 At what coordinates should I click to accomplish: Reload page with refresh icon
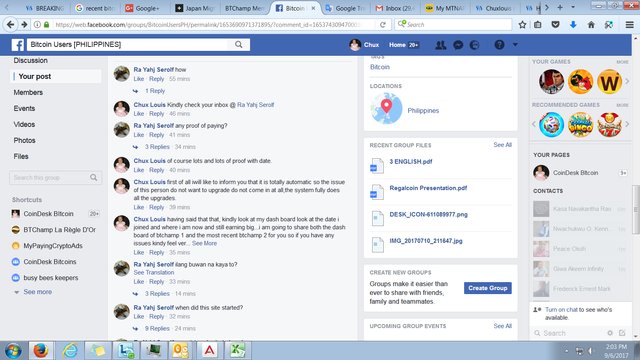pos(382,24)
